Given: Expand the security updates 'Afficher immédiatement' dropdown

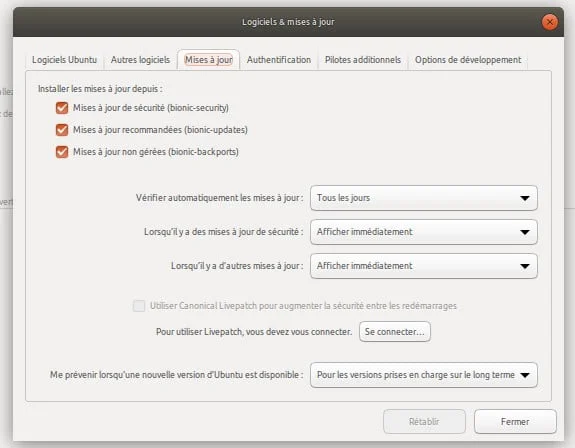Looking at the screenshot, I should click(424, 232).
